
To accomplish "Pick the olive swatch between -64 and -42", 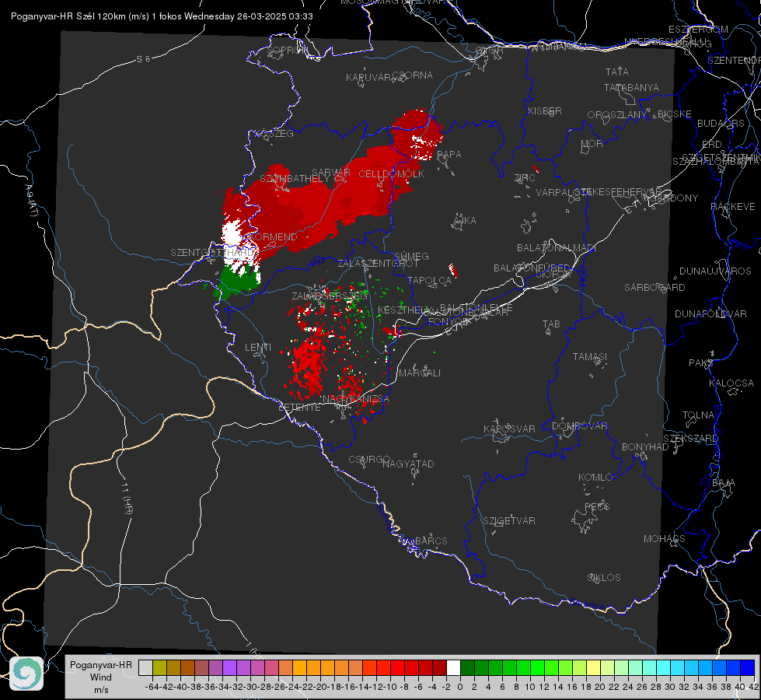I will (159, 668).
